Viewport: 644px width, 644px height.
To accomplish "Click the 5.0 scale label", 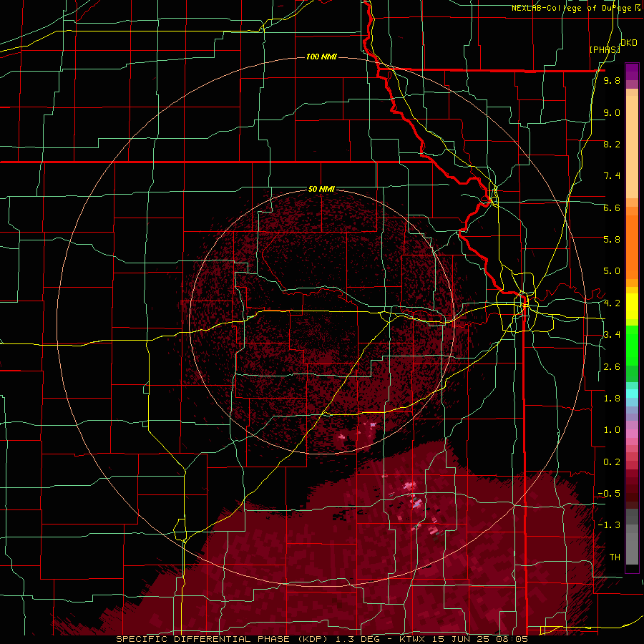I will tap(612, 271).
